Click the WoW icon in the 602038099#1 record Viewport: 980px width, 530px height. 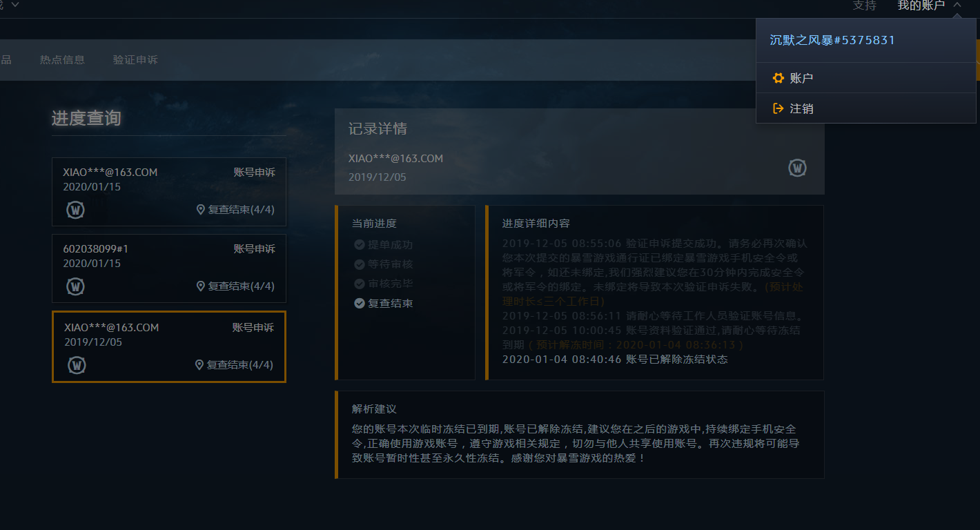click(76, 286)
